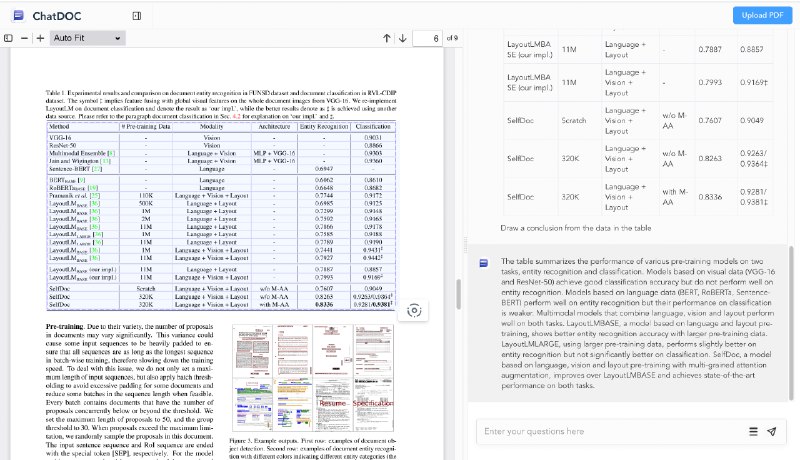Go to previous page with up arrow

click(387, 38)
